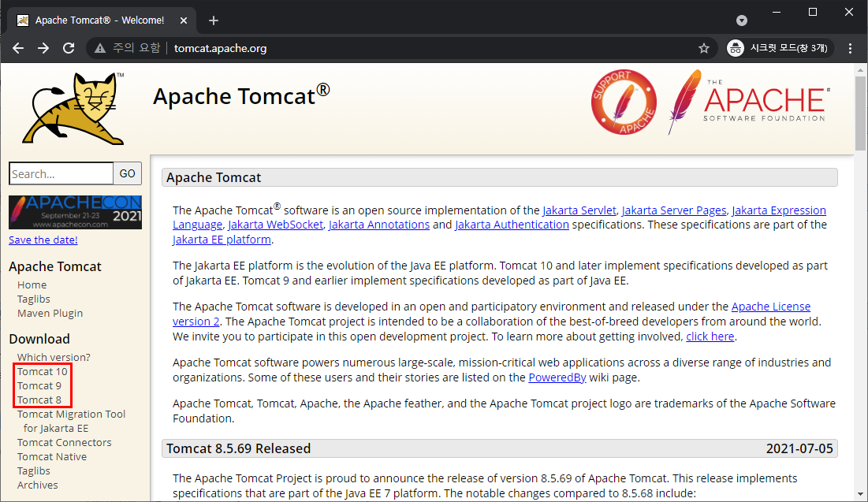Open the Apache License version 2 link

tap(770, 307)
